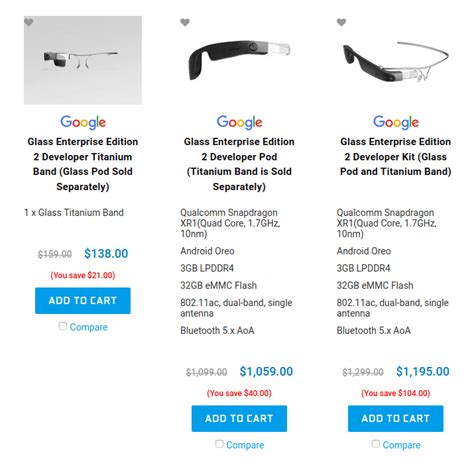Image resolution: width=474 pixels, height=469 pixels.
Task: Tick Compare checkbox for Developer Kit
Action: pyautogui.click(x=376, y=444)
